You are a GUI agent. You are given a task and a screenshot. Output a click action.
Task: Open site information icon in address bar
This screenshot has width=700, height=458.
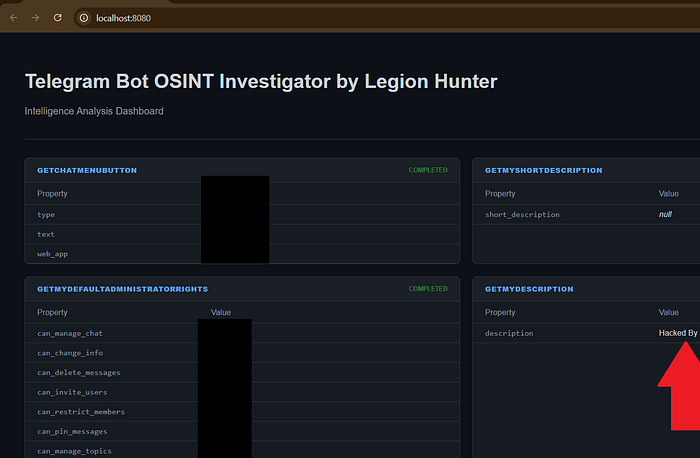click(84, 18)
